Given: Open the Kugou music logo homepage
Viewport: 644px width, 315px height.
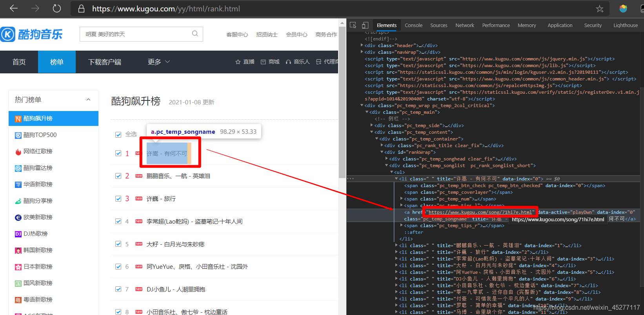Looking at the screenshot, I should (x=31, y=35).
